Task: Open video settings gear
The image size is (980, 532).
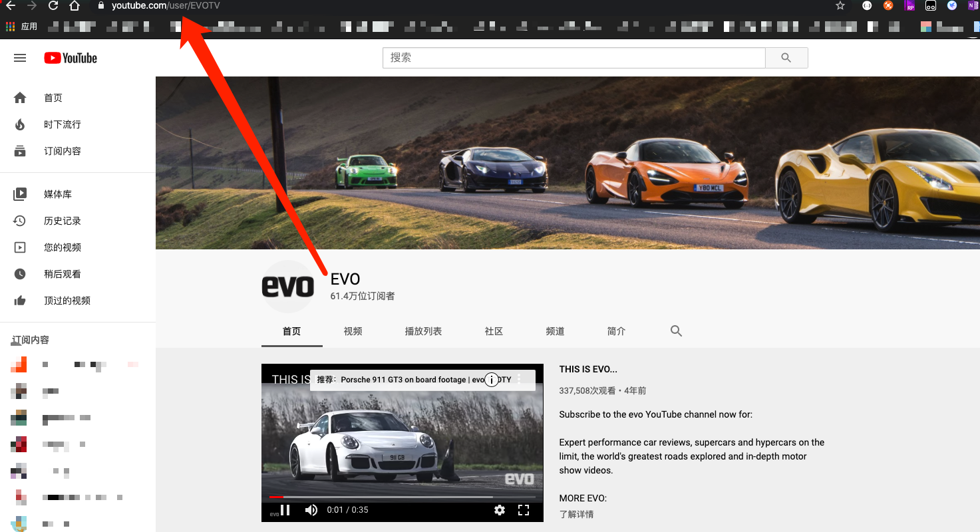Action: 500,510
